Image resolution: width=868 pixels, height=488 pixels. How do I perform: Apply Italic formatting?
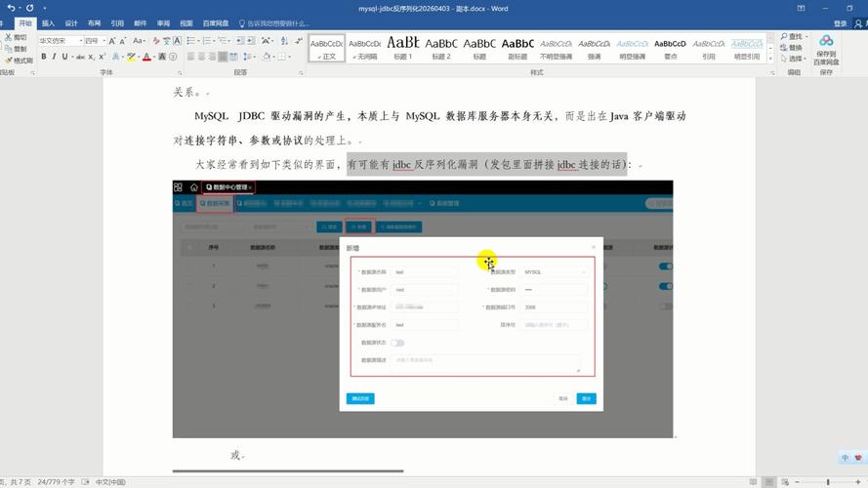pos(55,57)
